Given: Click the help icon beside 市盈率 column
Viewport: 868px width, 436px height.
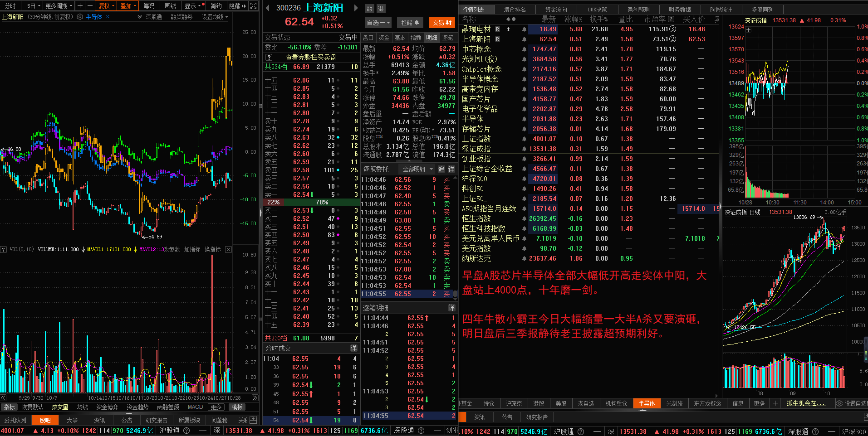Looking at the screenshot, I should click(671, 19).
